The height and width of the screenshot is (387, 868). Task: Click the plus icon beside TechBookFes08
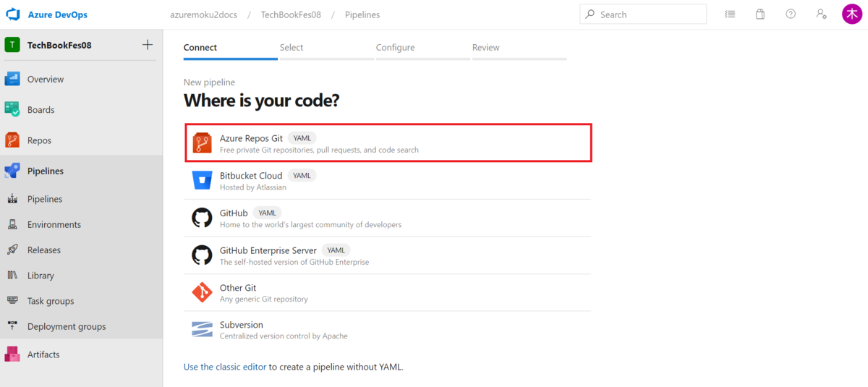(148, 45)
